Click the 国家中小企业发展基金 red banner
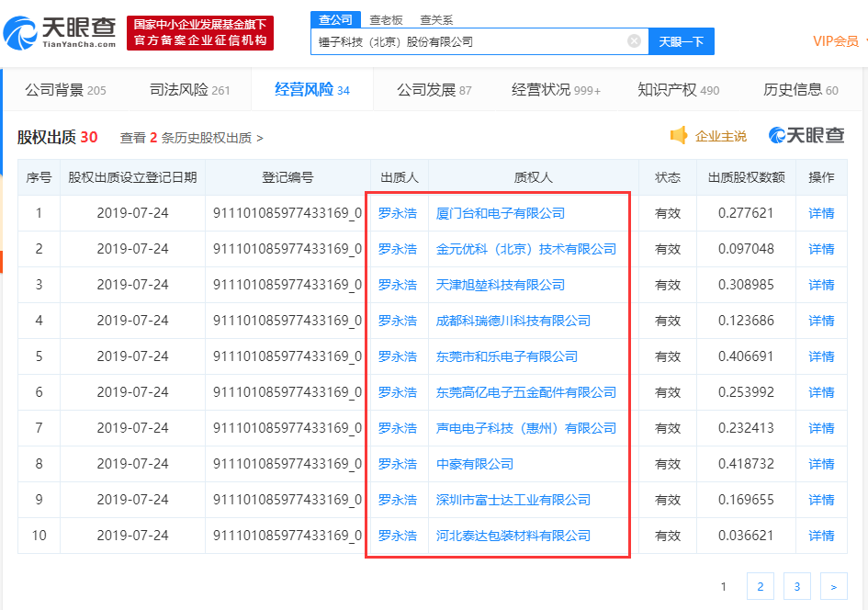 [x=200, y=33]
